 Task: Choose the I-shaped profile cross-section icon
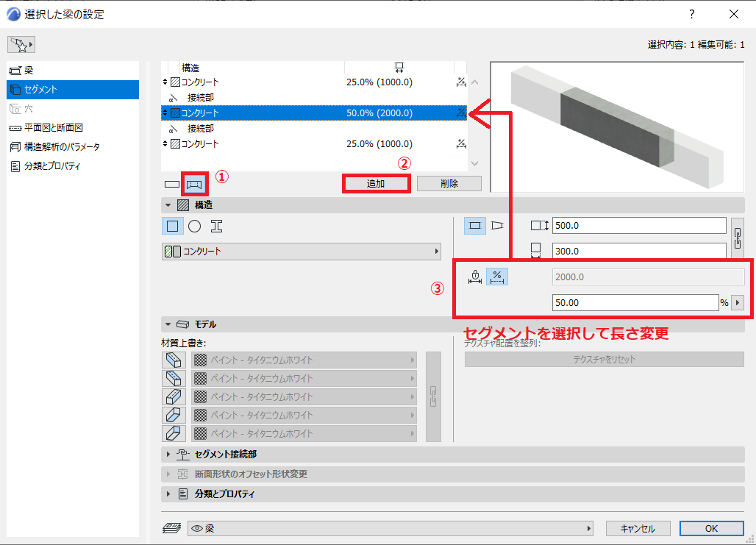pyautogui.click(x=216, y=227)
